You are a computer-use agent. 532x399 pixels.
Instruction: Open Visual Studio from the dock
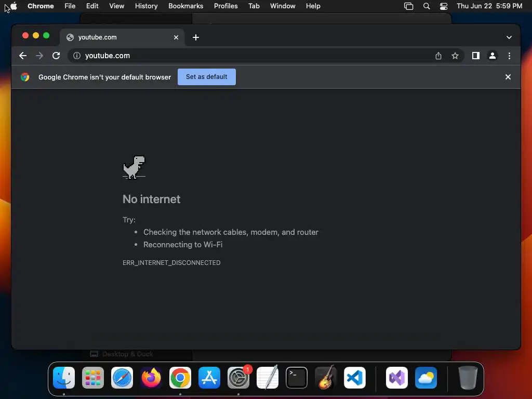(x=396, y=378)
